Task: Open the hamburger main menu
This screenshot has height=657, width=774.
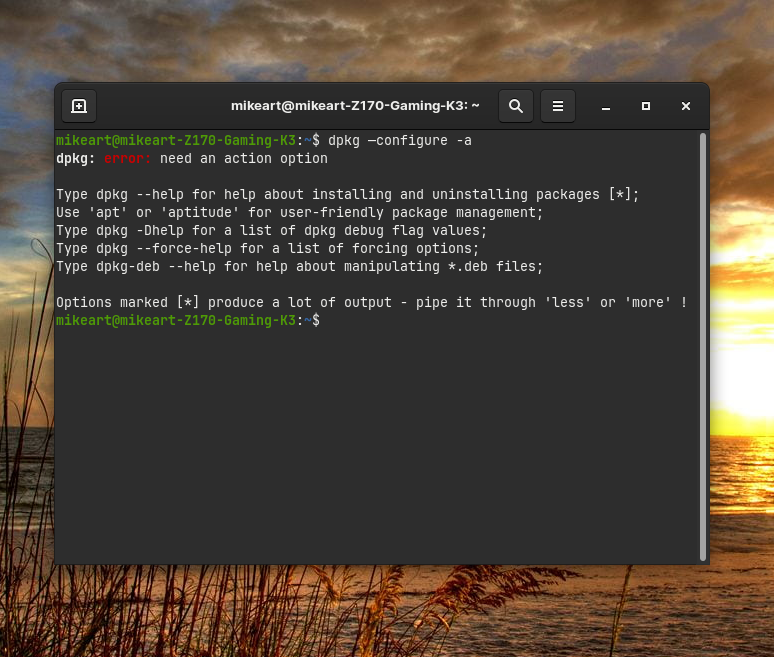Action: pos(558,106)
